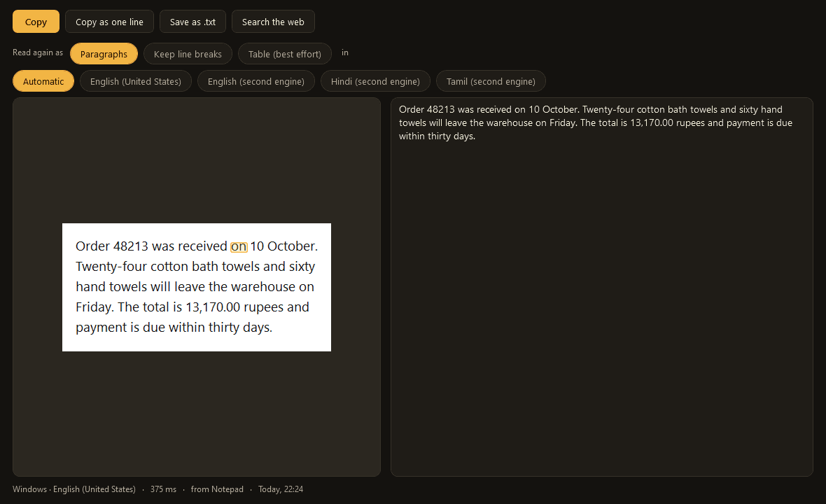This screenshot has width=826, height=504.
Task: Choose Copy as one line
Action: click(110, 22)
